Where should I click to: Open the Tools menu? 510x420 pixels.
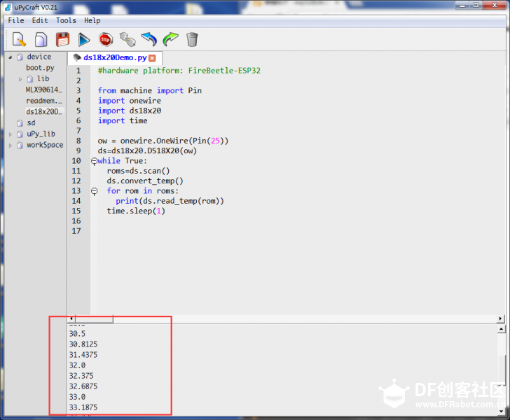click(x=66, y=20)
